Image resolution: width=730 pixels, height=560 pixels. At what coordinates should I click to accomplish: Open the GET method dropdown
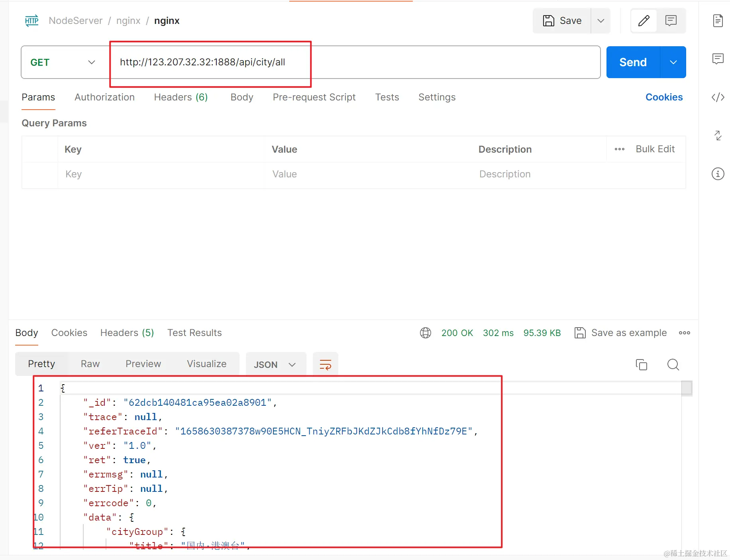[63, 62]
